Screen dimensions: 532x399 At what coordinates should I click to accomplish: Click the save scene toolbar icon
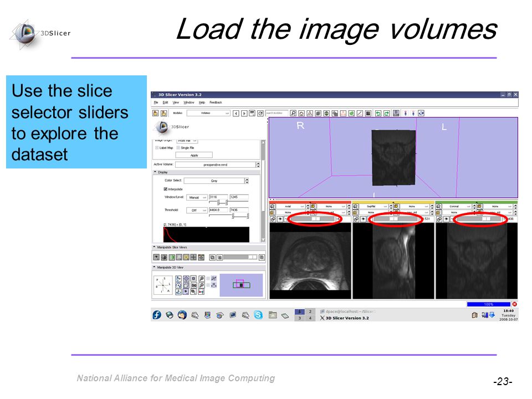164,113
